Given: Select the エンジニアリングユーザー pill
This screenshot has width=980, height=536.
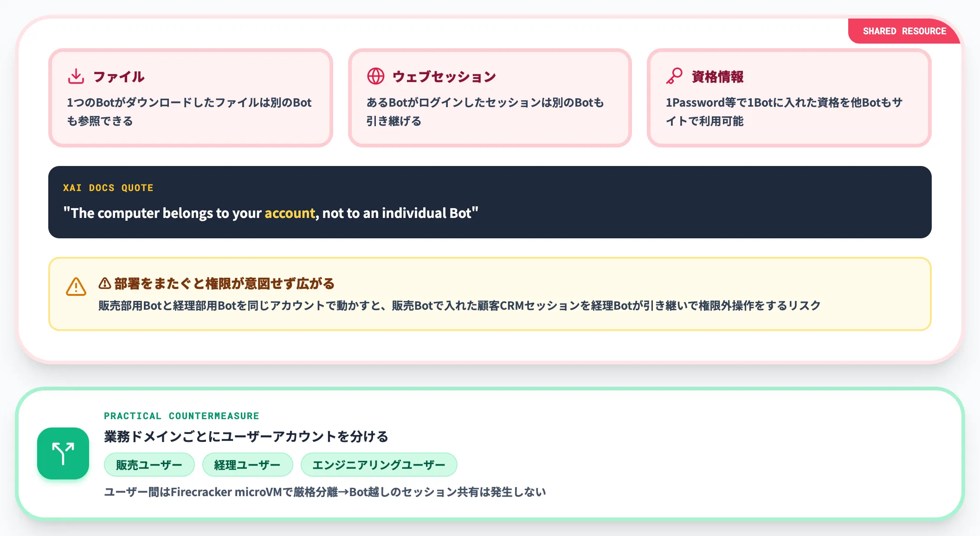Looking at the screenshot, I should pyautogui.click(x=379, y=465).
